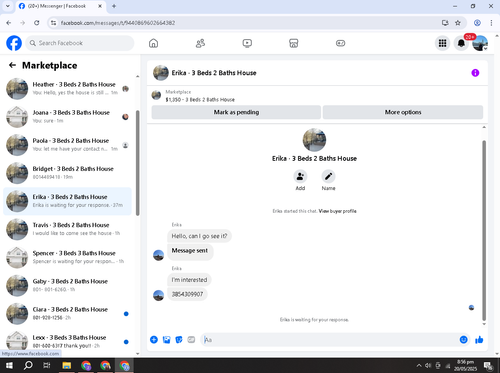
Task: Attach a photo using image icon
Action: 166,340
